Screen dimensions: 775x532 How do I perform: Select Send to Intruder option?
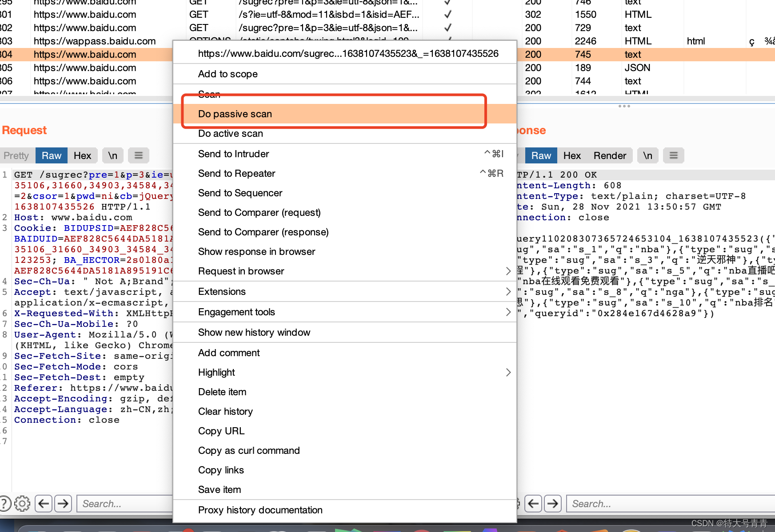click(345, 154)
